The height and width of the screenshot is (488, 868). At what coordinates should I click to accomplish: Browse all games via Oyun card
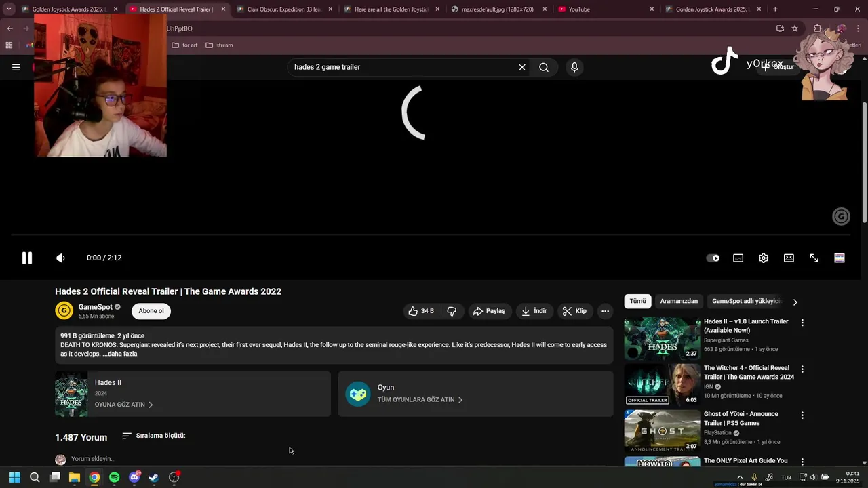pyautogui.click(x=475, y=394)
